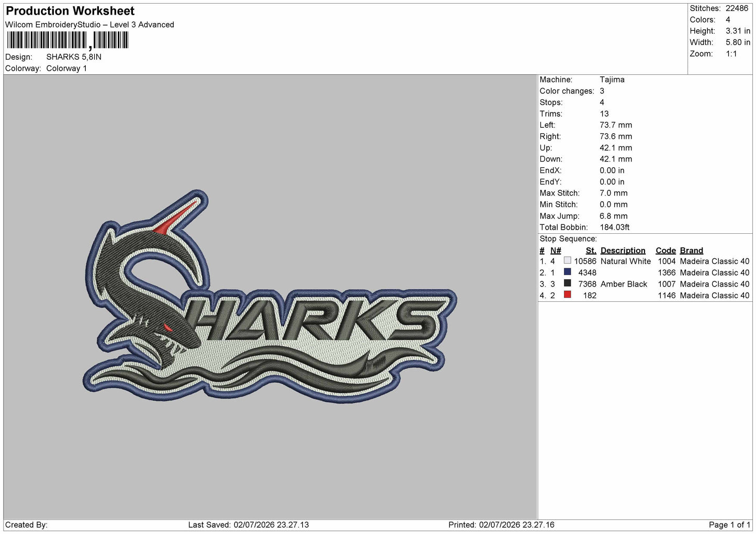Click the Right value '73.6 mm'

pos(616,137)
